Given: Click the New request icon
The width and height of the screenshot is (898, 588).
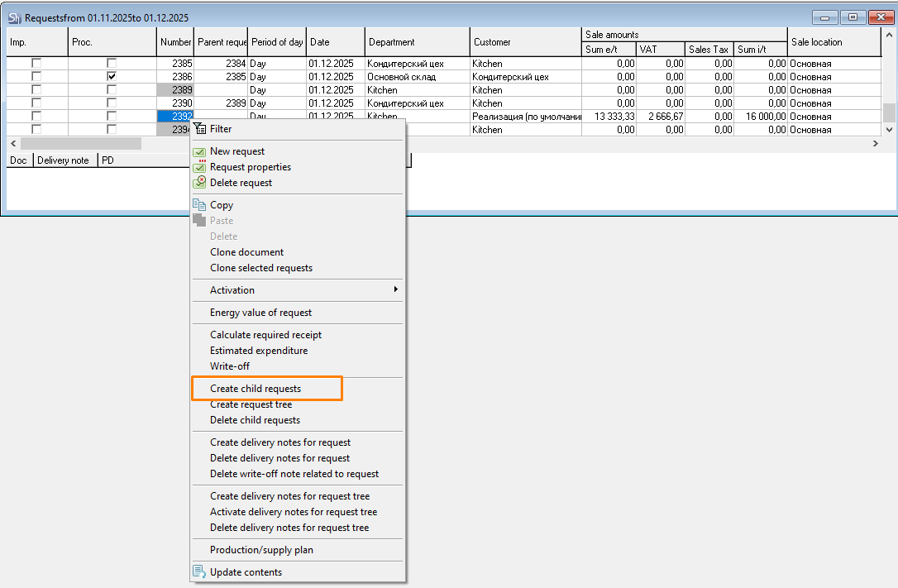Looking at the screenshot, I should 199,151.
